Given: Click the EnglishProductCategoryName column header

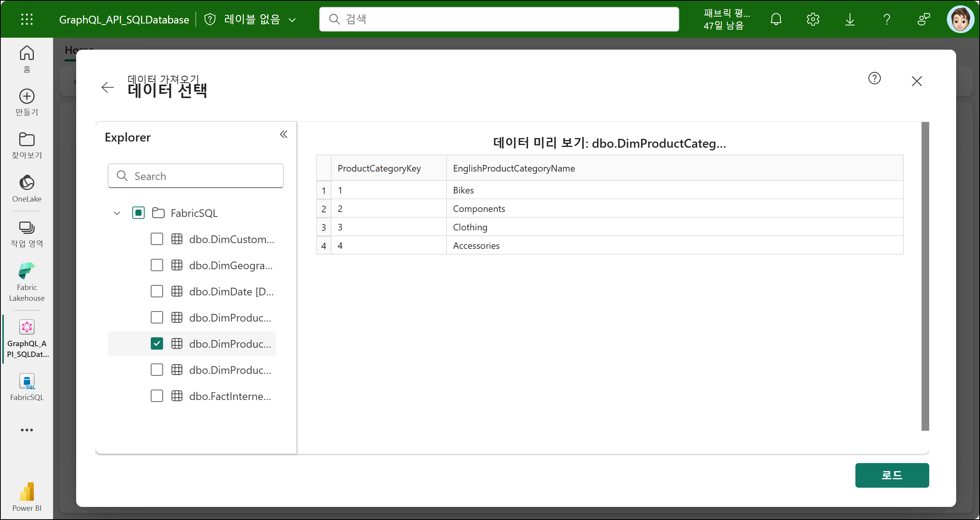Looking at the screenshot, I should (675, 168).
